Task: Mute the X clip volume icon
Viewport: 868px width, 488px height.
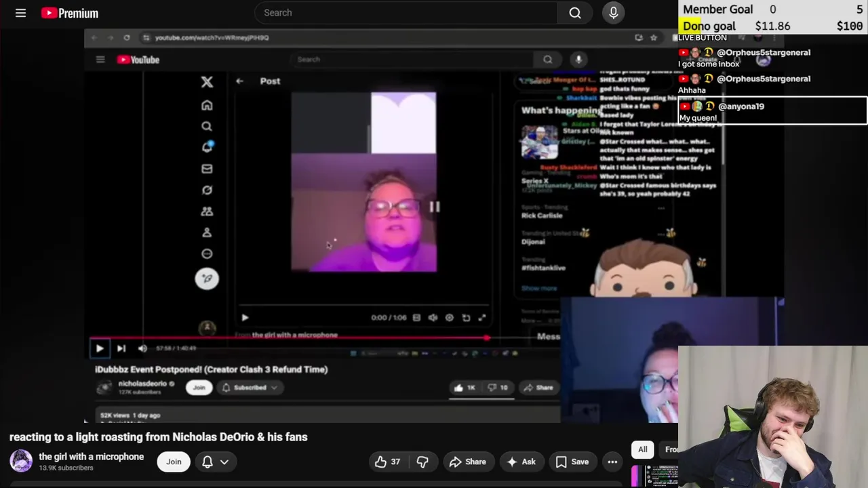Action: [x=433, y=317]
